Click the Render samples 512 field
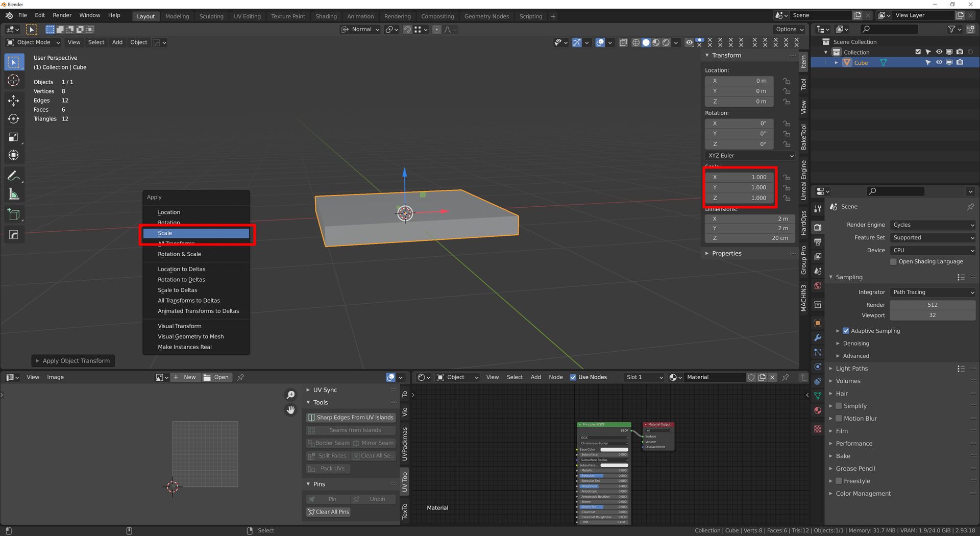Image resolution: width=980 pixels, height=536 pixels. tap(932, 305)
